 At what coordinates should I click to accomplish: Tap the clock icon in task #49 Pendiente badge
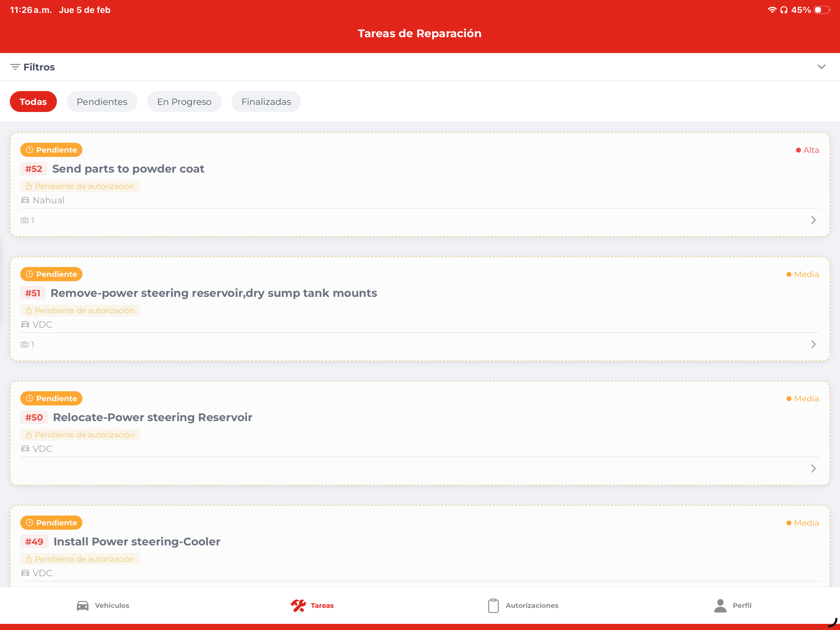coord(30,522)
